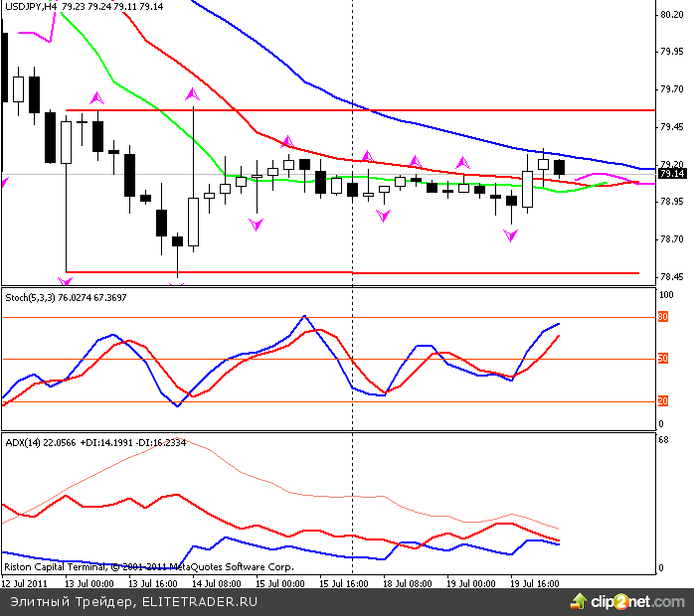
Task: Click the down fractal arrow at chart's left edge
Action: pos(3,182)
